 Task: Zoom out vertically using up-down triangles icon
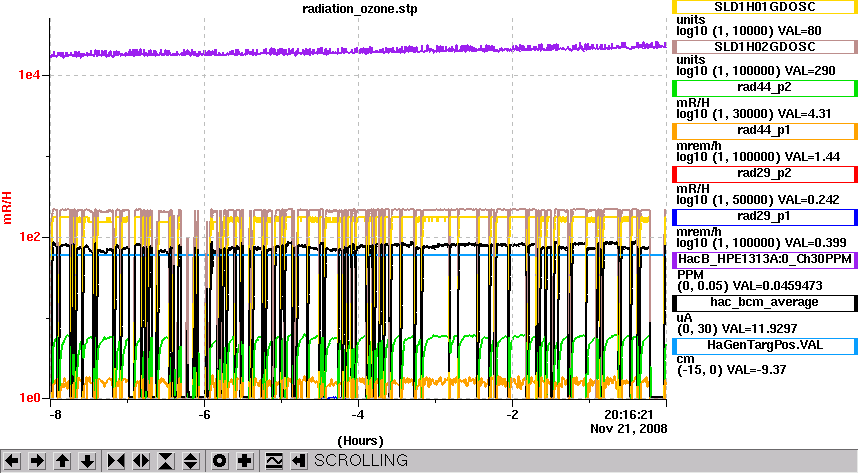tap(191, 461)
